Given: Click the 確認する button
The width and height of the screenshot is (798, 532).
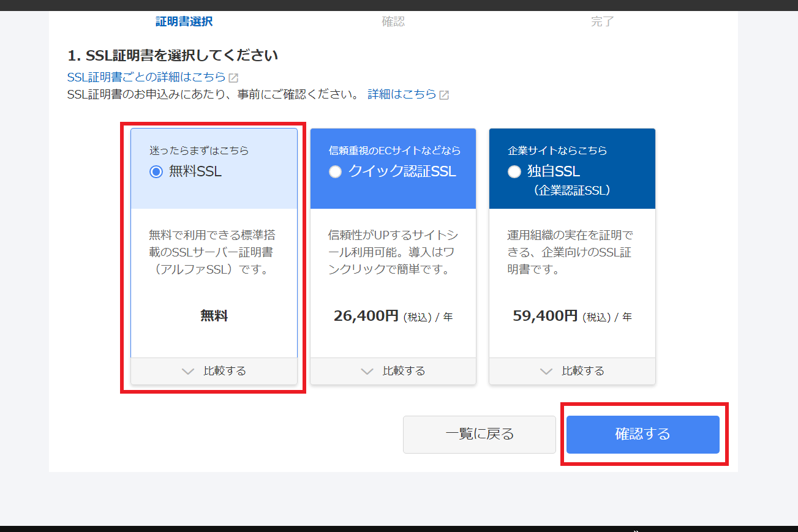Looking at the screenshot, I should [642, 435].
